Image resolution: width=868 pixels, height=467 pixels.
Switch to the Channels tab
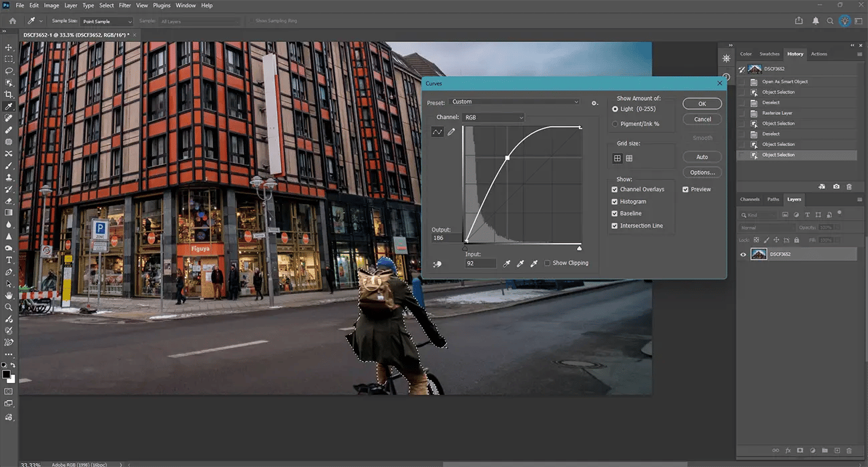click(750, 199)
